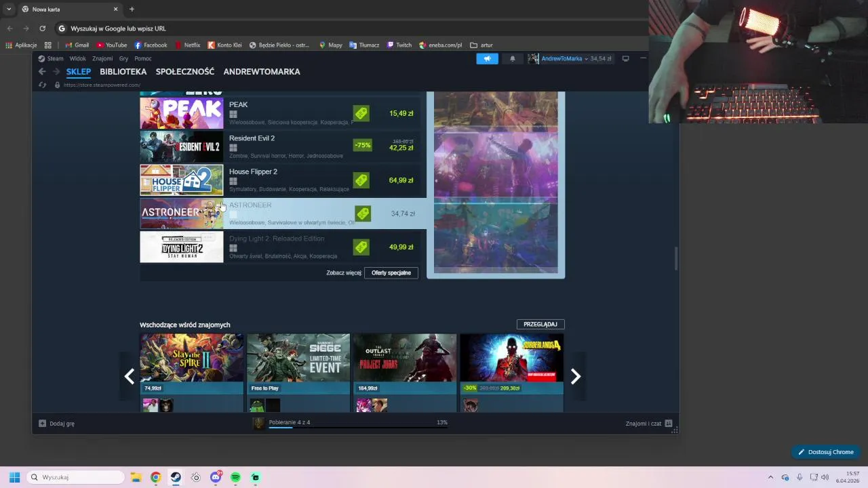868x488 pixels.
Task: Click the Windows taskbar Wyszukaj search box
Action: (75, 477)
